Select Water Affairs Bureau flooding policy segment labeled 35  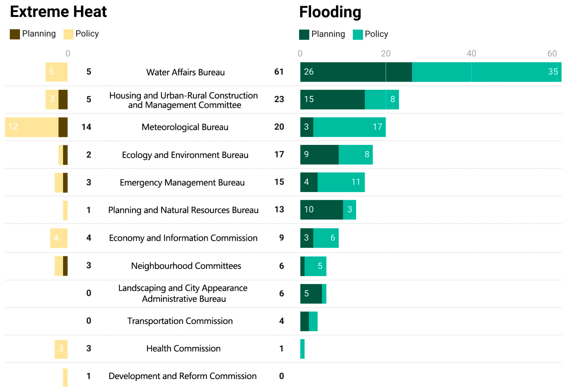(486, 72)
